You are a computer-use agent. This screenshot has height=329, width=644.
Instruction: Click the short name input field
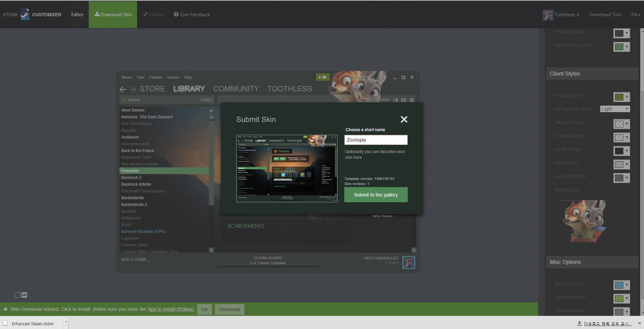coord(375,140)
